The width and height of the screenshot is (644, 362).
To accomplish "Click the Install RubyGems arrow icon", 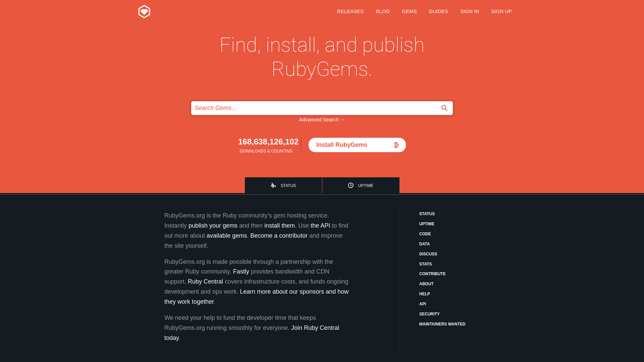I will pyautogui.click(x=396, y=144).
